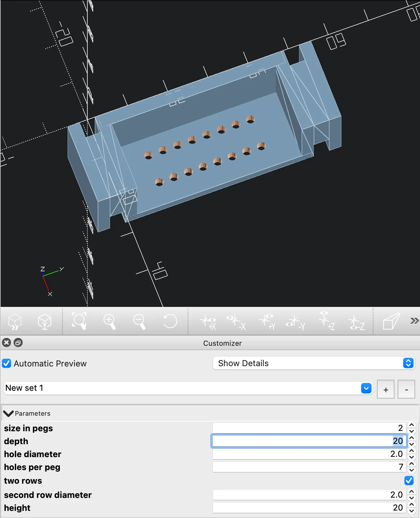Click the Reset View icon
Screen dimensions: 420x518
click(170, 321)
